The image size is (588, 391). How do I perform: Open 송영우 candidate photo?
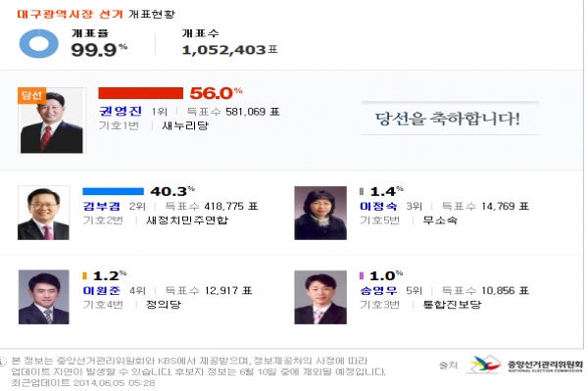(x=320, y=297)
